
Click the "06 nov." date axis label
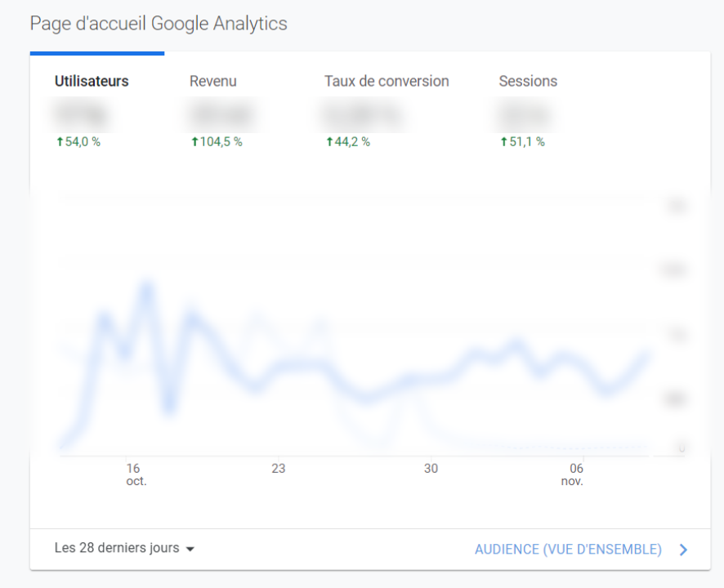pyautogui.click(x=574, y=474)
